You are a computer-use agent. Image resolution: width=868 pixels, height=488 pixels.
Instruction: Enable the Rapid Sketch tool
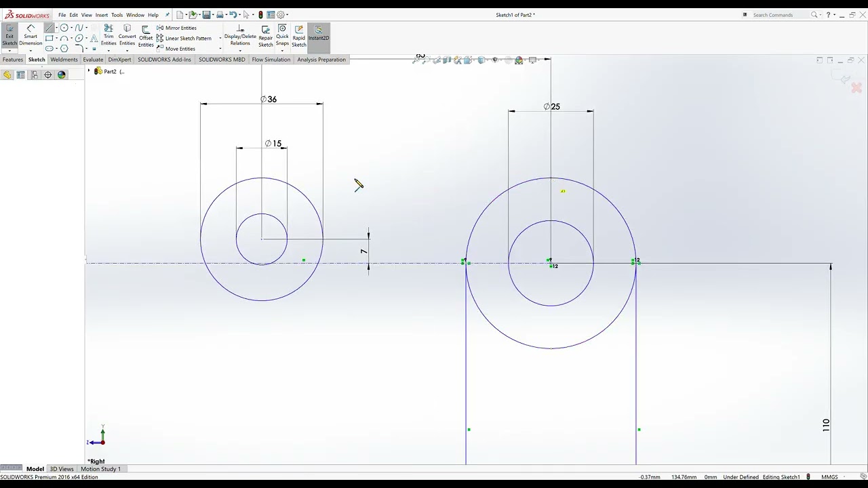click(x=298, y=36)
